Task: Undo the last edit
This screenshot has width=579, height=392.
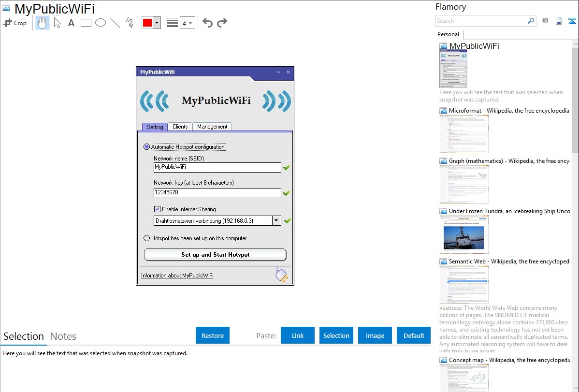Action: pos(207,23)
